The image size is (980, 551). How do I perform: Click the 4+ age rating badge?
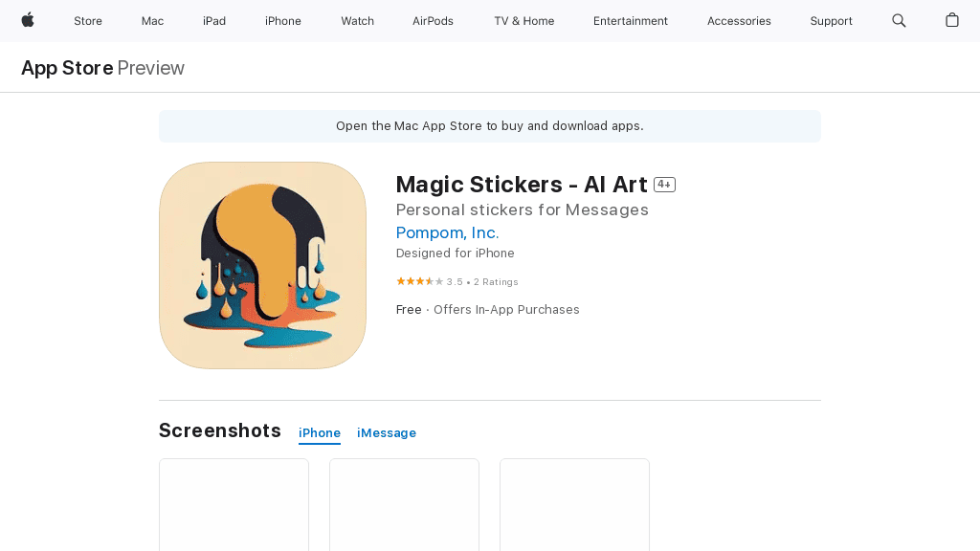click(664, 184)
